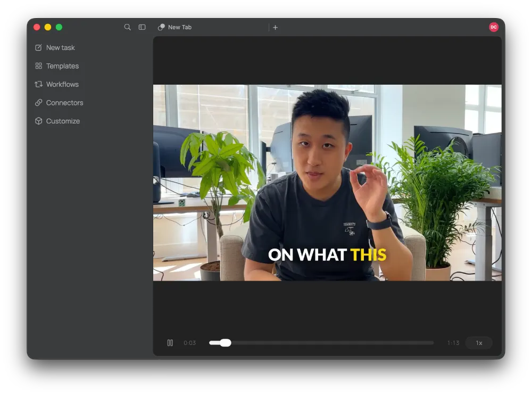Pause the video playback

coord(170,343)
